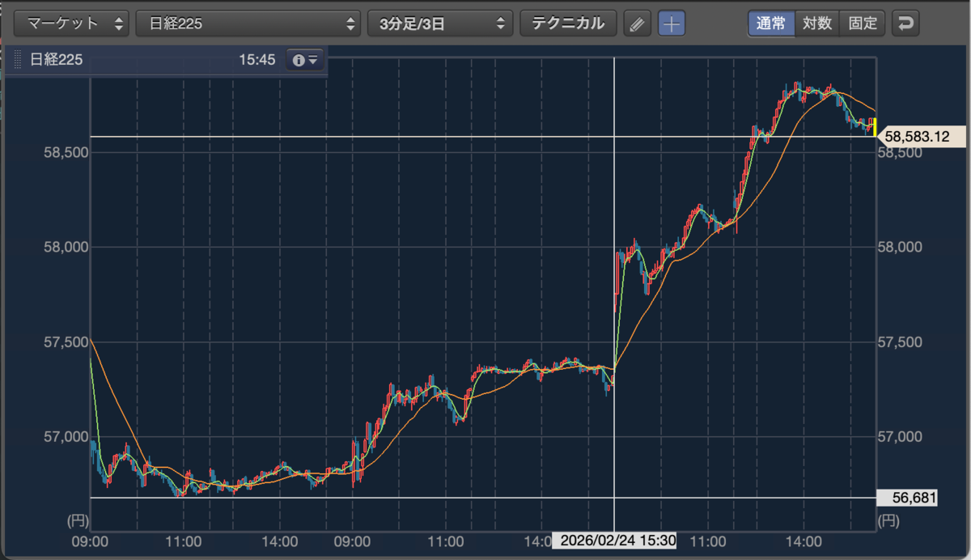Open the 3分足/3日 timeframe dropdown
971x560 pixels.
pos(440,23)
